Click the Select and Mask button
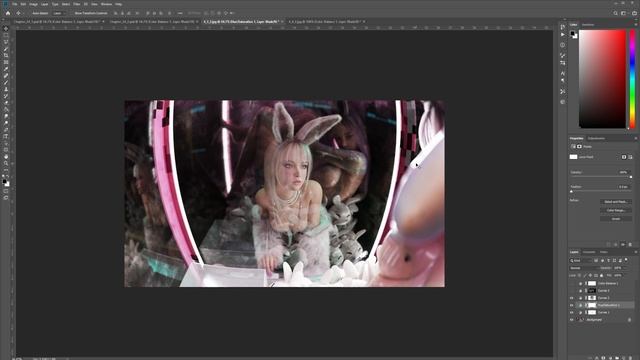 616,202
